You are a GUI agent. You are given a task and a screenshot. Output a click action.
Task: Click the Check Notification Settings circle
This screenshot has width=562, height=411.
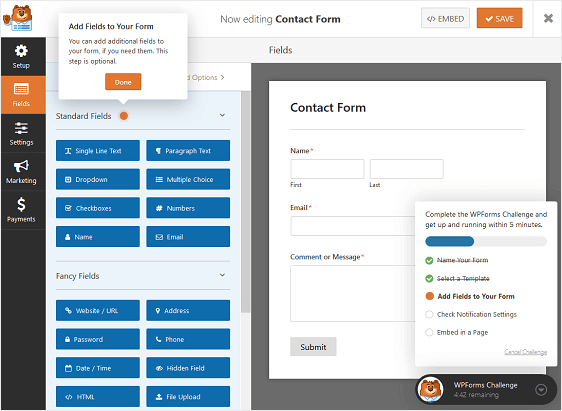click(x=429, y=314)
